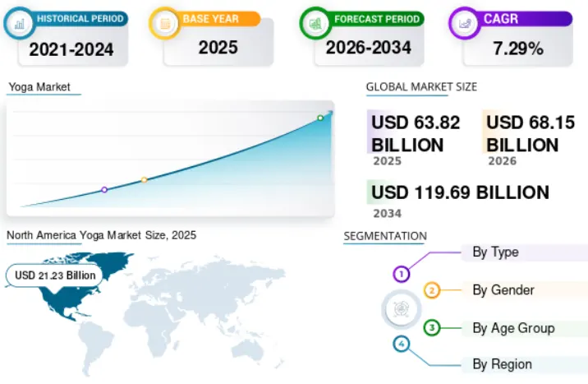Click the 2026 year label under market size
This screenshot has width=588, height=384.
tap(502, 161)
